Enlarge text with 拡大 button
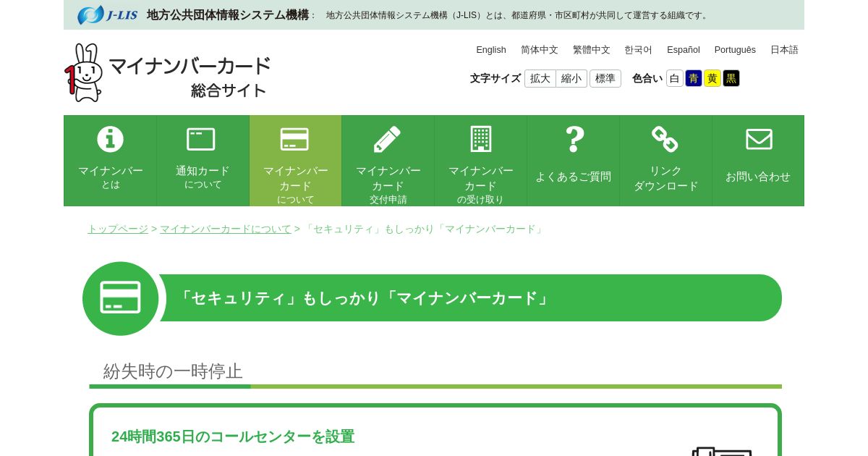The width and height of the screenshot is (868, 456). 540,78
